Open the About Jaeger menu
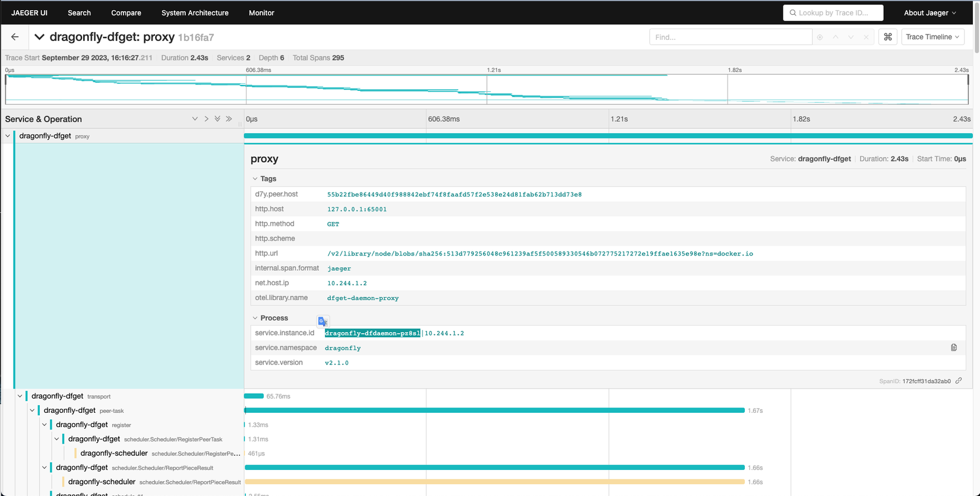980x496 pixels. (930, 12)
